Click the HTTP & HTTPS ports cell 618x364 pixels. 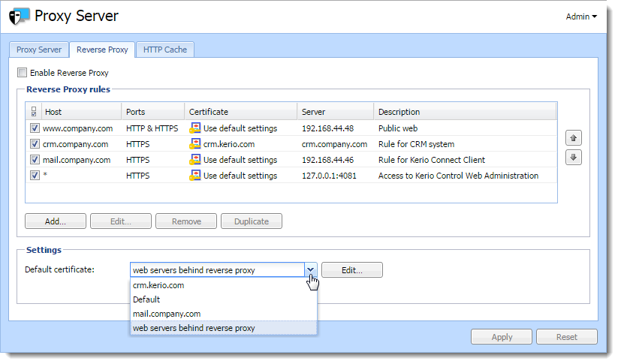point(152,128)
